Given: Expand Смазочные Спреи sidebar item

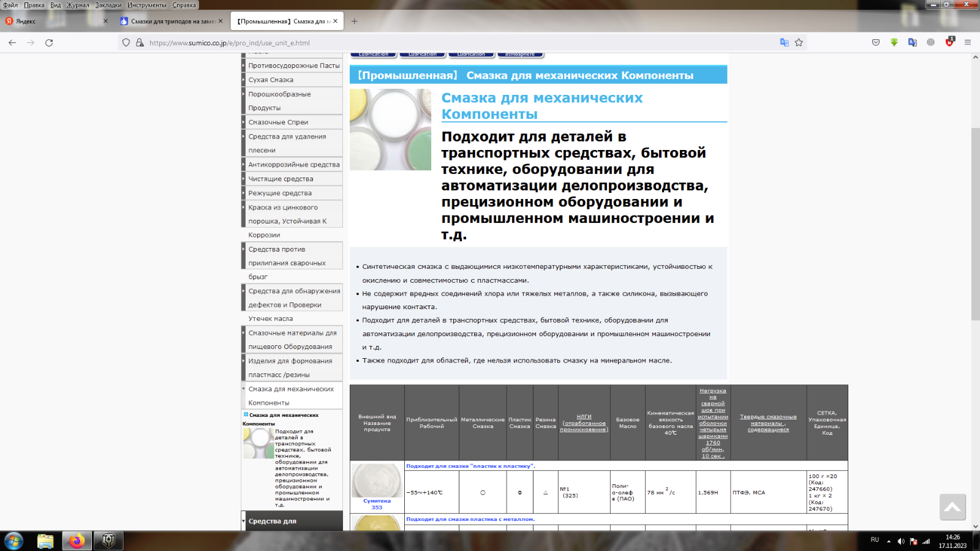Looking at the screenshot, I should point(292,122).
